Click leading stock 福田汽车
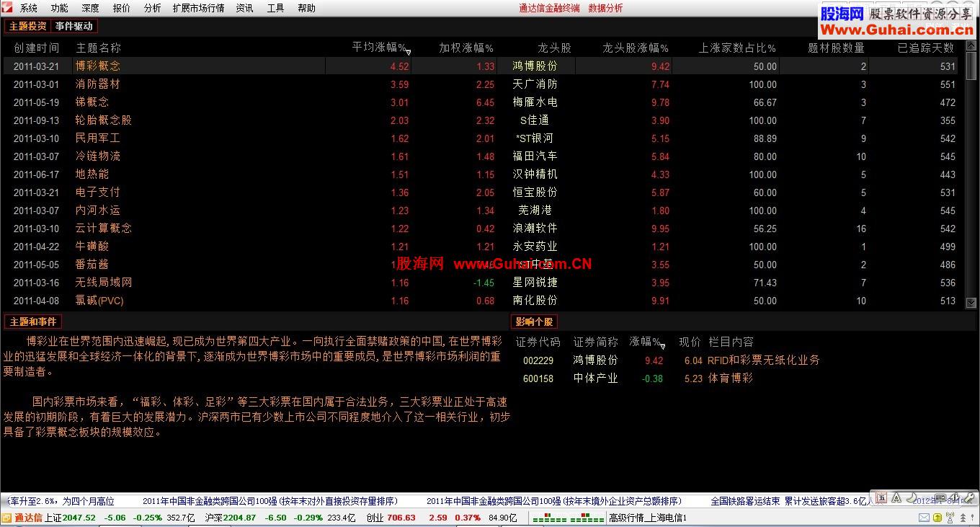 tap(535, 156)
